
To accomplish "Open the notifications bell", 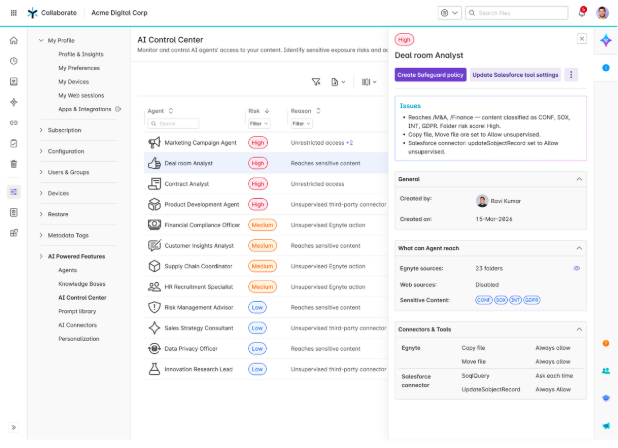I will [x=582, y=13].
